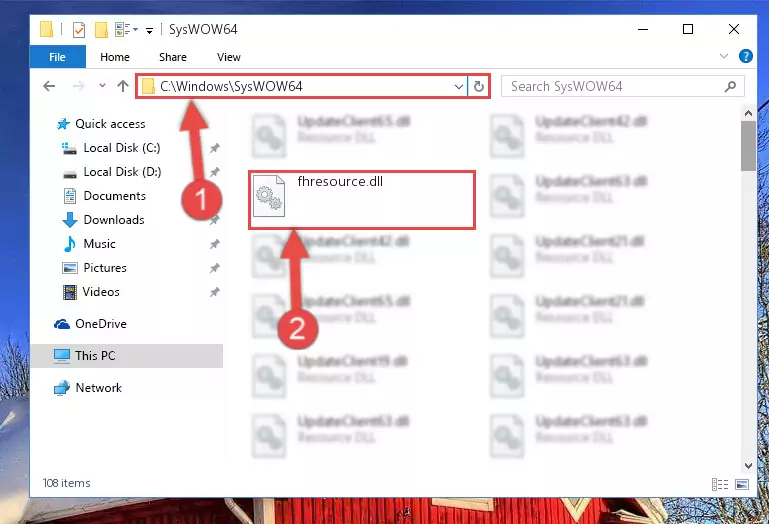This screenshot has height=524, width=769.
Task: Unpin Local Disk (C:) via its pin icon
Action: 214,148
